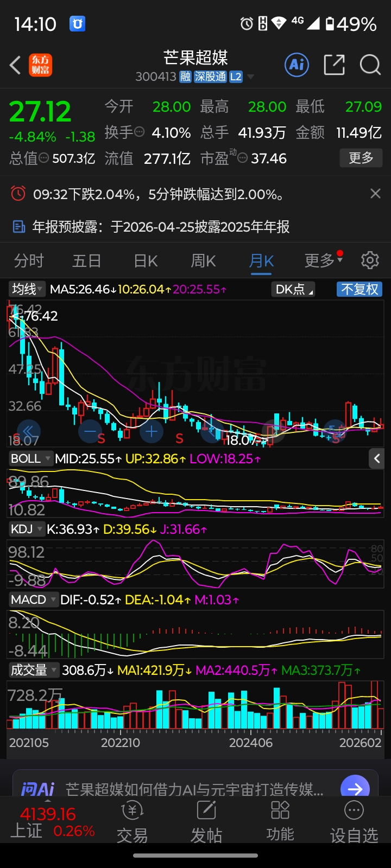Viewport: 391px width, 868px height.
Task: Open the annual report document icon
Action: coord(19,227)
